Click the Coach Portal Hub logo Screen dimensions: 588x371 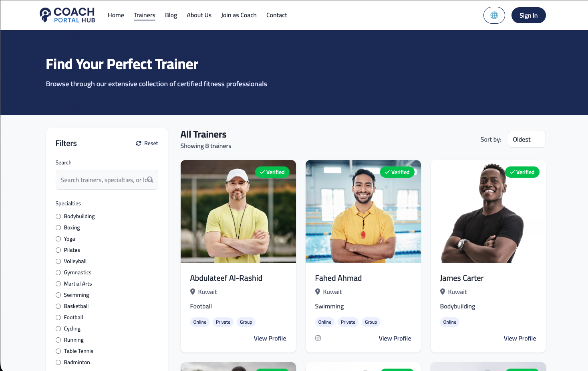coord(67,15)
